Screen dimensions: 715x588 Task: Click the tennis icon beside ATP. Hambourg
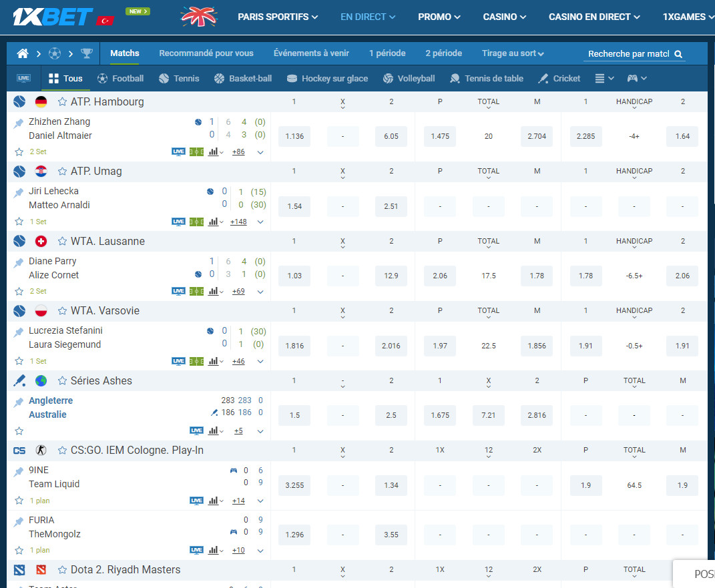point(19,101)
